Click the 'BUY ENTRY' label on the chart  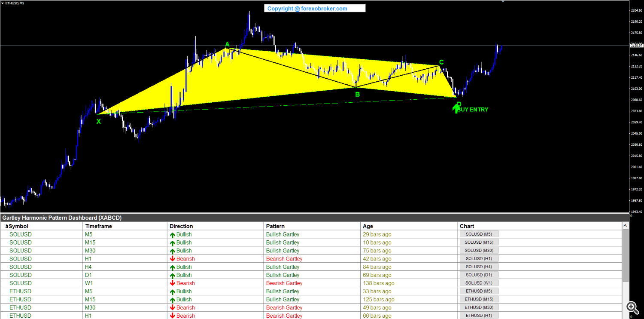473,110
